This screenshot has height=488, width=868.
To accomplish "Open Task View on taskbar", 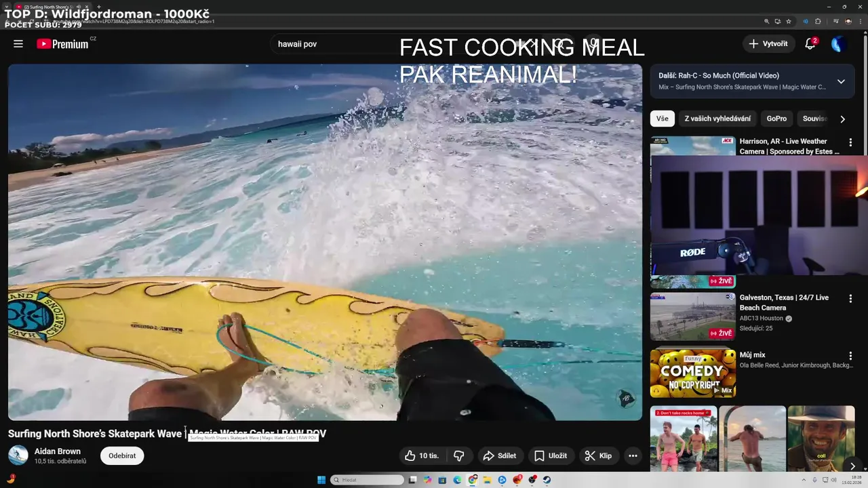I will [x=412, y=480].
